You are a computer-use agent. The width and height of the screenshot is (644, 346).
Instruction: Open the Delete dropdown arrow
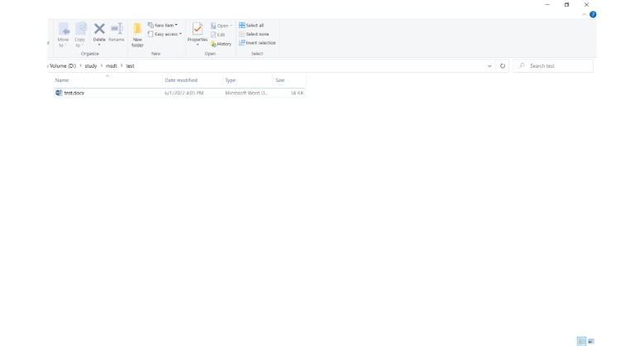point(99,45)
